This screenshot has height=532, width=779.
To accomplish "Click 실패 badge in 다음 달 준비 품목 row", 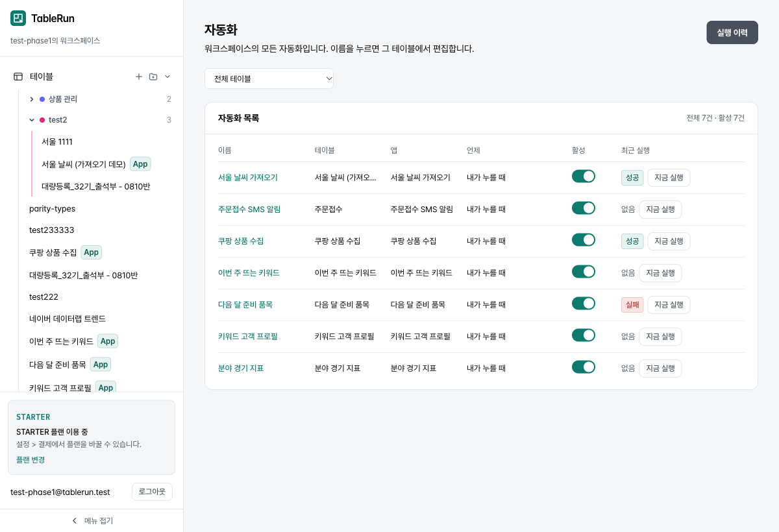I will point(632,305).
